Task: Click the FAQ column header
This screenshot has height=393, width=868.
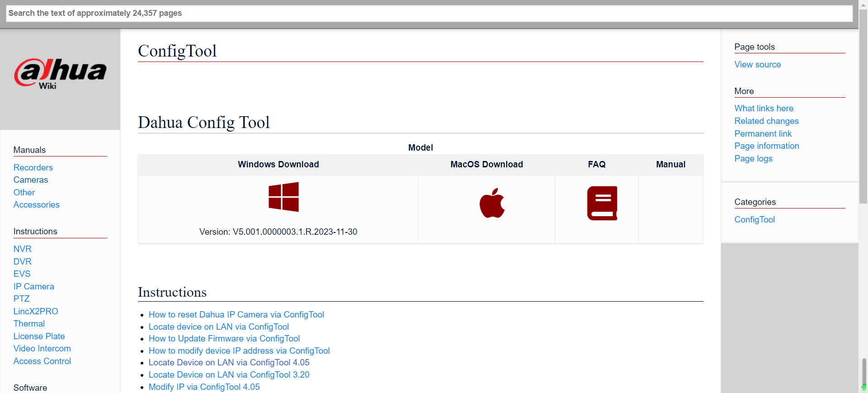Action: [x=597, y=164]
